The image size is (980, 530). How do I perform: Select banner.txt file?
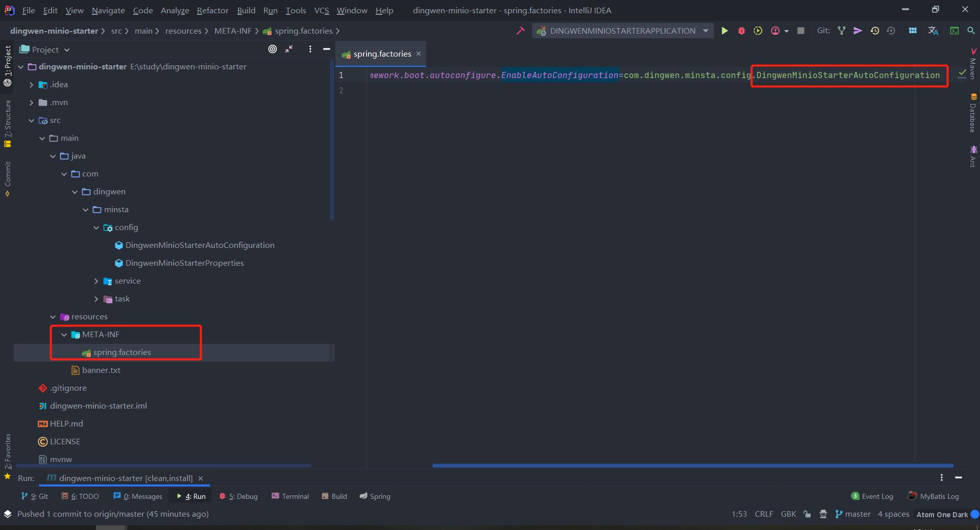[x=95, y=370]
